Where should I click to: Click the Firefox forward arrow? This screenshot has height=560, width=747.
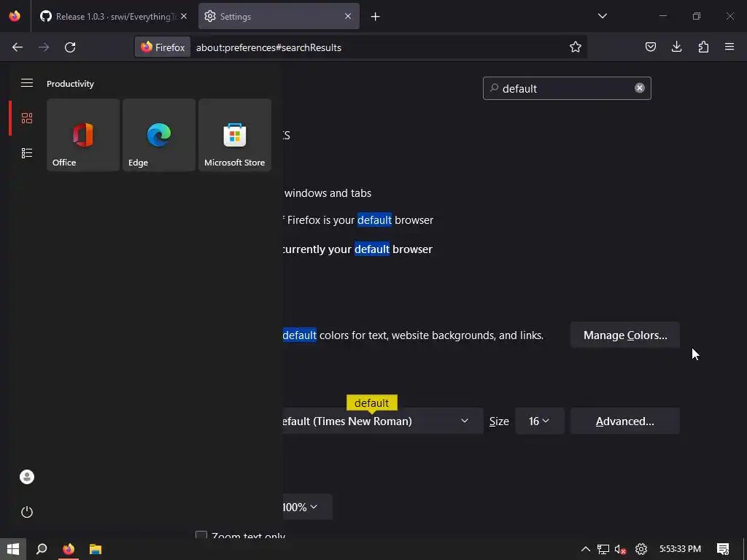43,47
